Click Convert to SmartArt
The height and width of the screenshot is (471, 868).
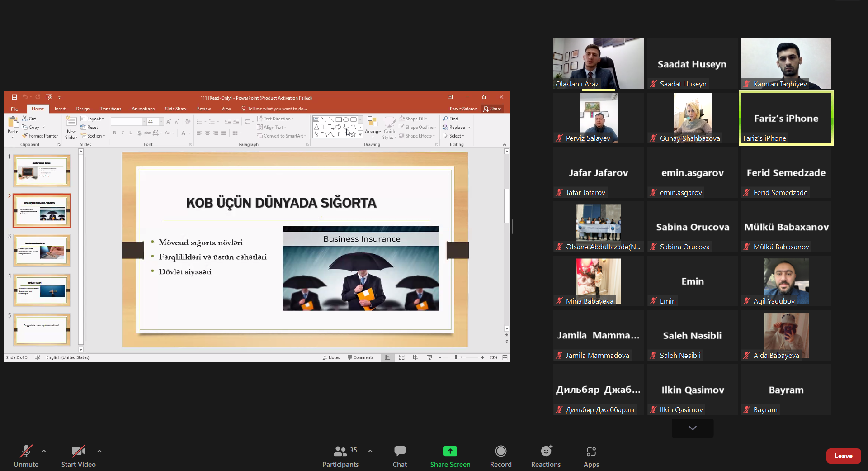281,136
